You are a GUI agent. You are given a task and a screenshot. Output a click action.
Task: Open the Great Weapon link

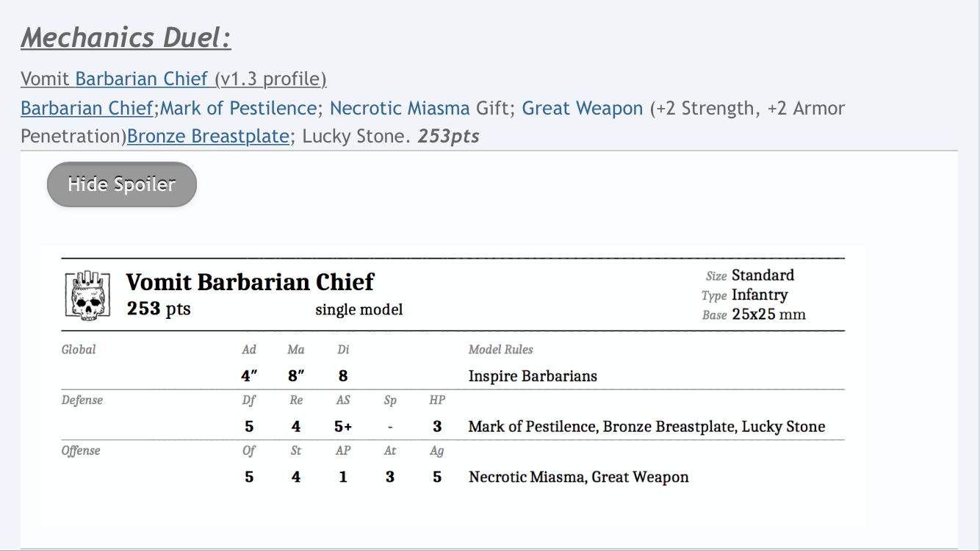583,108
